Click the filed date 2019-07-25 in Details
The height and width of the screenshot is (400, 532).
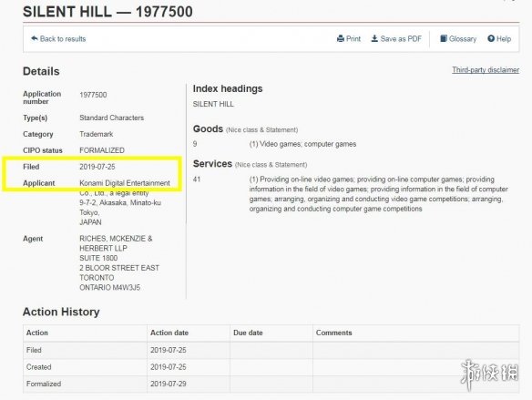[97, 167]
